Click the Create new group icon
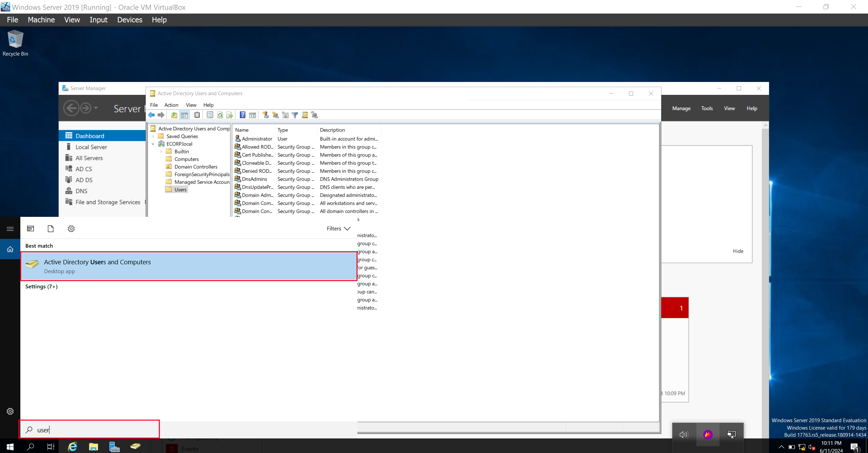This screenshot has width=868, height=453. pyautogui.click(x=276, y=115)
